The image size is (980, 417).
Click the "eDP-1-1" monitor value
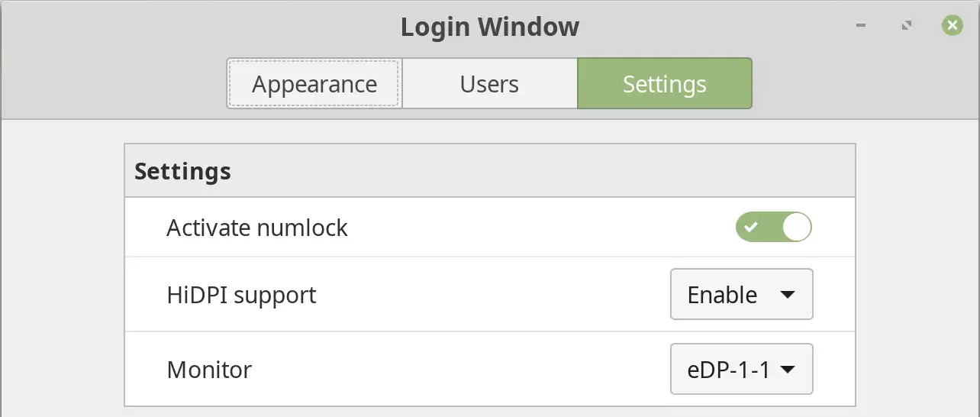[724, 370]
